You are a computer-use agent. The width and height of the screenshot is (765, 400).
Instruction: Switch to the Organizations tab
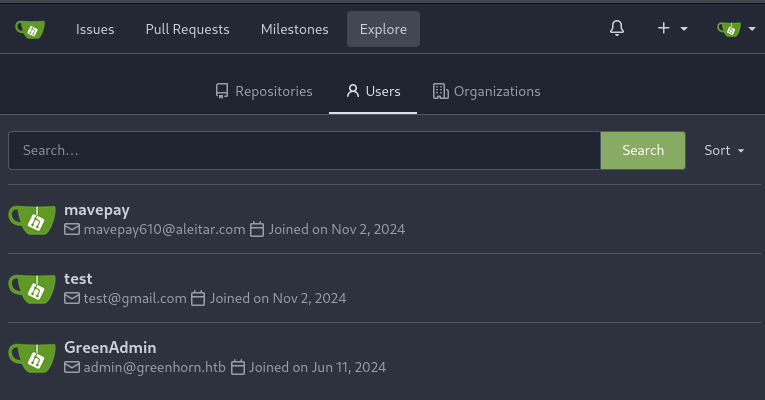(486, 91)
